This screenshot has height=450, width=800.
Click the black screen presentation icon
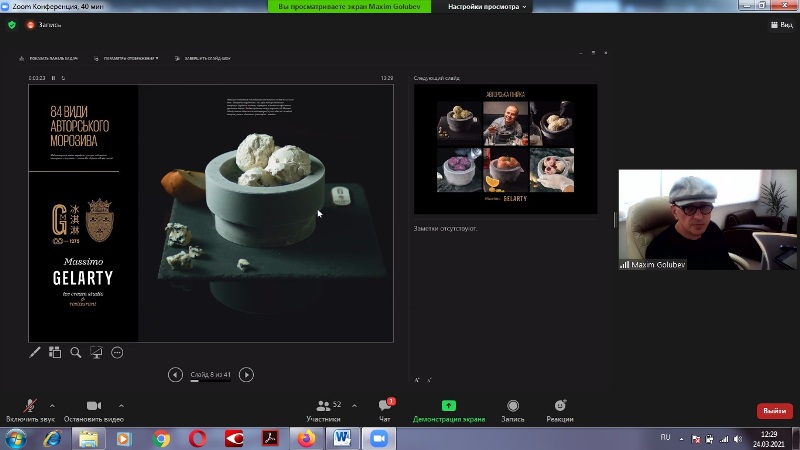coord(96,352)
